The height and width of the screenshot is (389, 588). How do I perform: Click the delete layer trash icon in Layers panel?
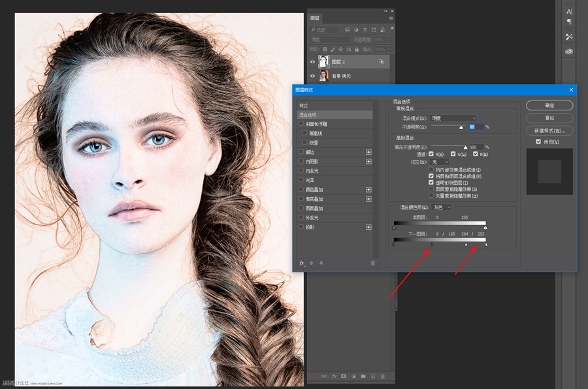(383, 377)
